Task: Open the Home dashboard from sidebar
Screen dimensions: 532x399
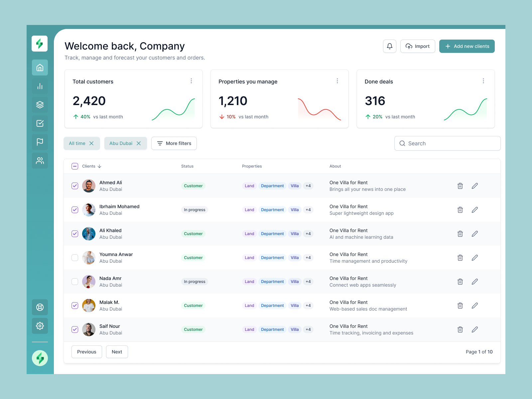Action: click(x=40, y=67)
